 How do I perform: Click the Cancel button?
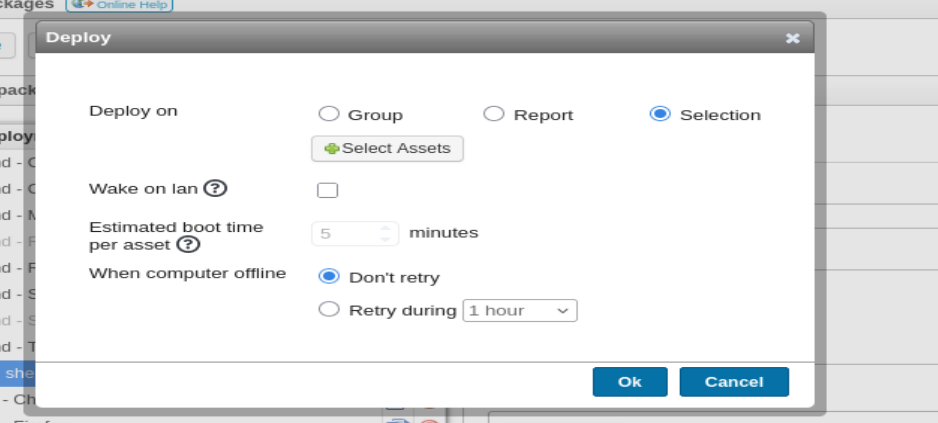coord(734,382)
